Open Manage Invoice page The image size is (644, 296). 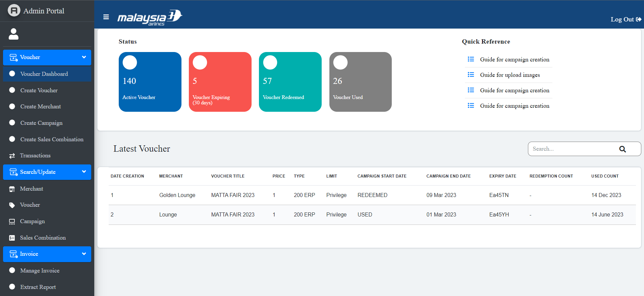[47, 270]
